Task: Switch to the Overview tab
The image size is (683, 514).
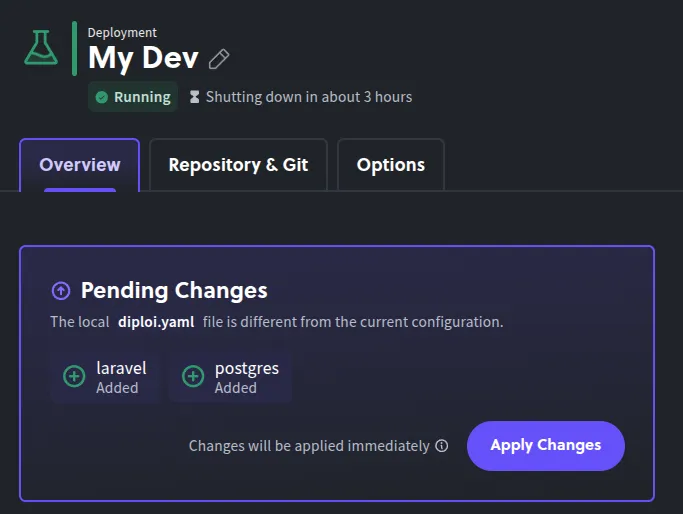Action: point(79,165)
